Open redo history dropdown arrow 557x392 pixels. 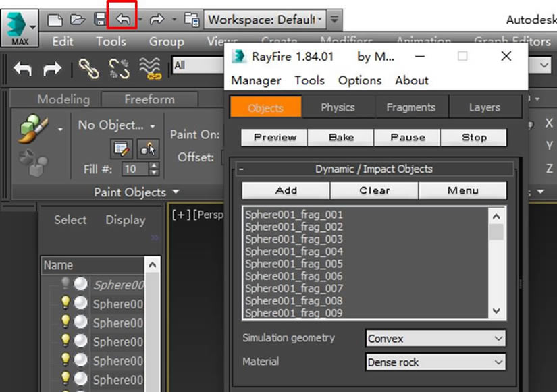click(174, 19)
